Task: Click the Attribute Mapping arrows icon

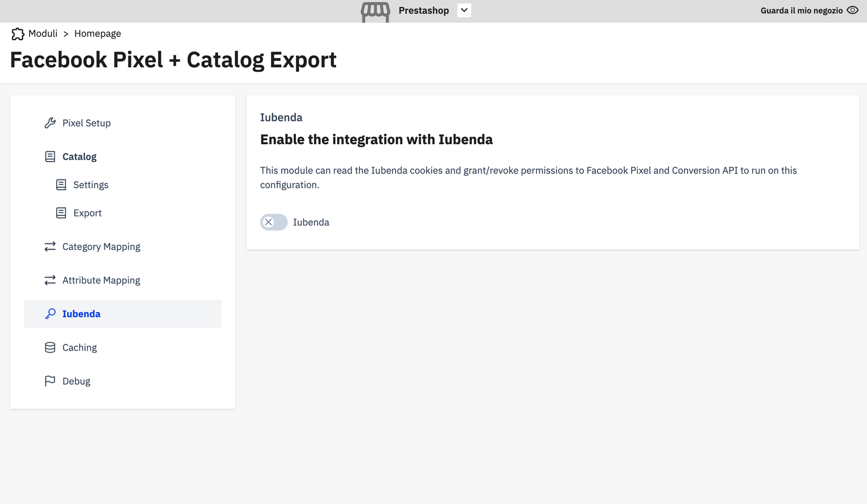Action: (x=50, y=280)
